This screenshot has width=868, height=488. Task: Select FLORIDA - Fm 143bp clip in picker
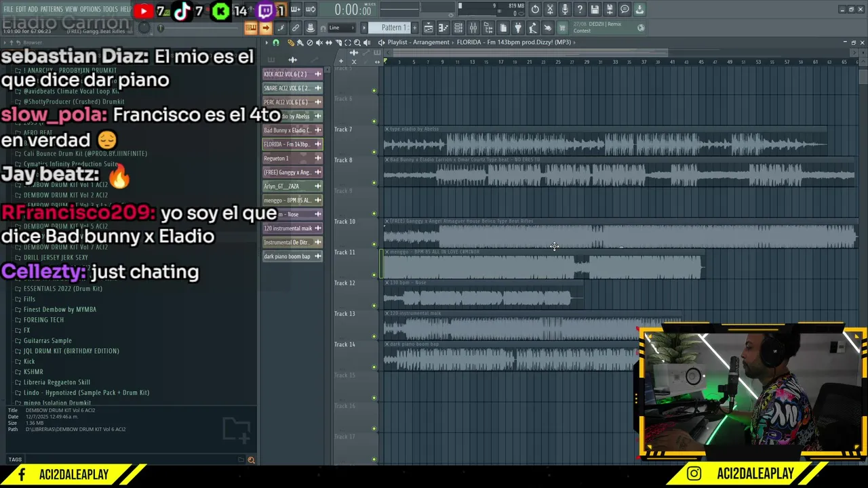tap(292, 144)
